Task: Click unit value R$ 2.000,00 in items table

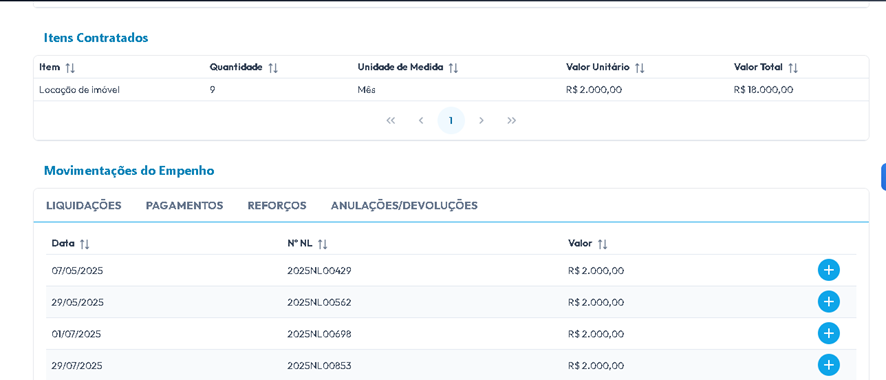Action: [x=594, y=90]
